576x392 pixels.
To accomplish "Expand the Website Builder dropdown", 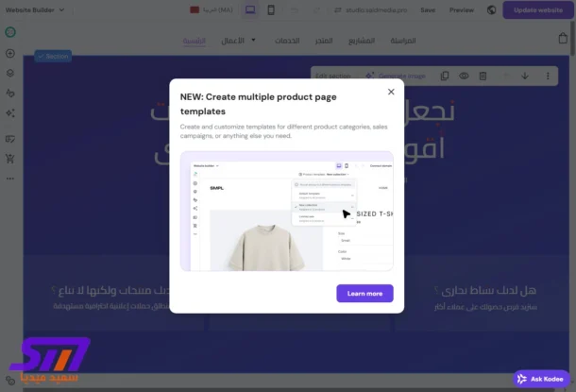I will click(36, 10).
